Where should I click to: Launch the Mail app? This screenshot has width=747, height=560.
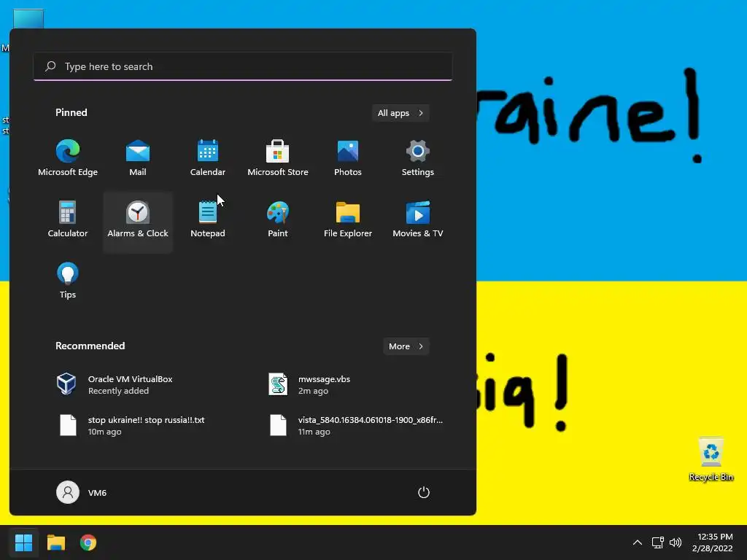(x=138, y=159)
